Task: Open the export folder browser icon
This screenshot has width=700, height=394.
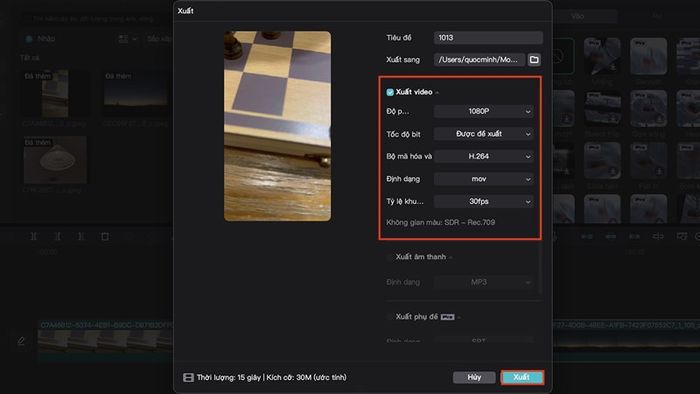Action: coord(534,59)
